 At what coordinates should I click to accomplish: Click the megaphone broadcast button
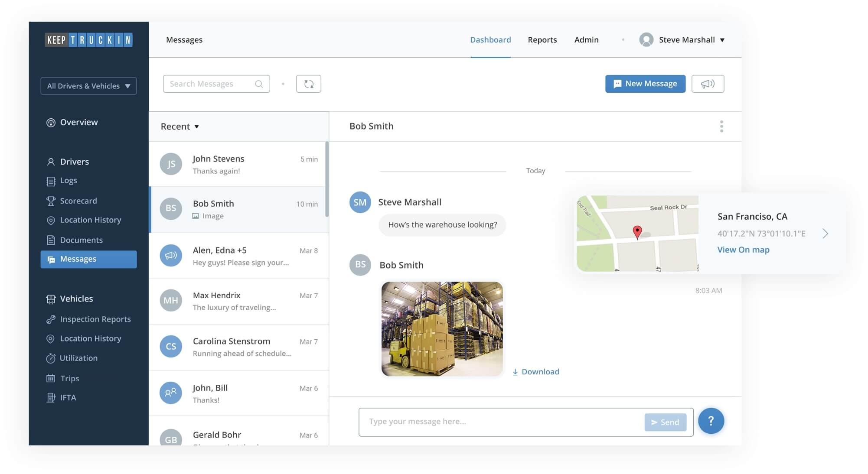click(x=708, y=84)
